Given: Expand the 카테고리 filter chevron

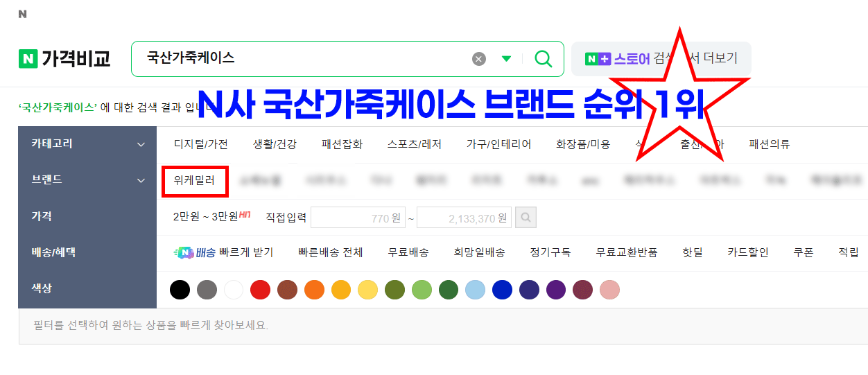Looking at the screenshot, I should [141, 145].
